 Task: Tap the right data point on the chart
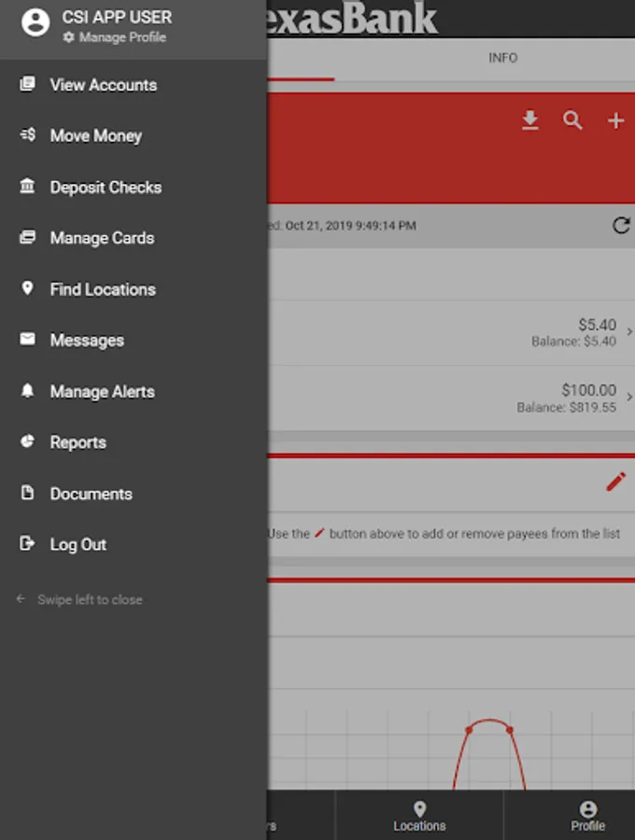tap(510, 730)
